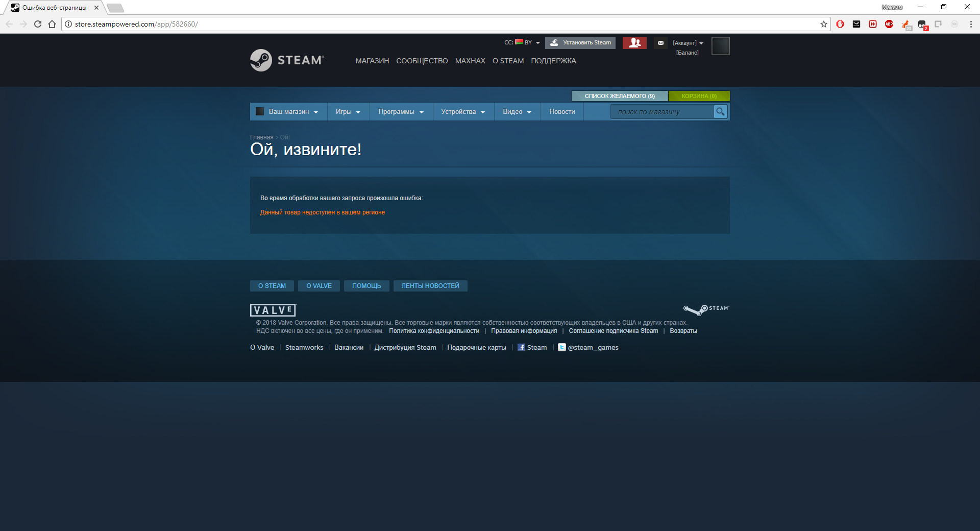Click the store search magnifier button
Image resolution: width=980 pixels, height=531 pixels.
pyautogui.click(x=720, y=111)
